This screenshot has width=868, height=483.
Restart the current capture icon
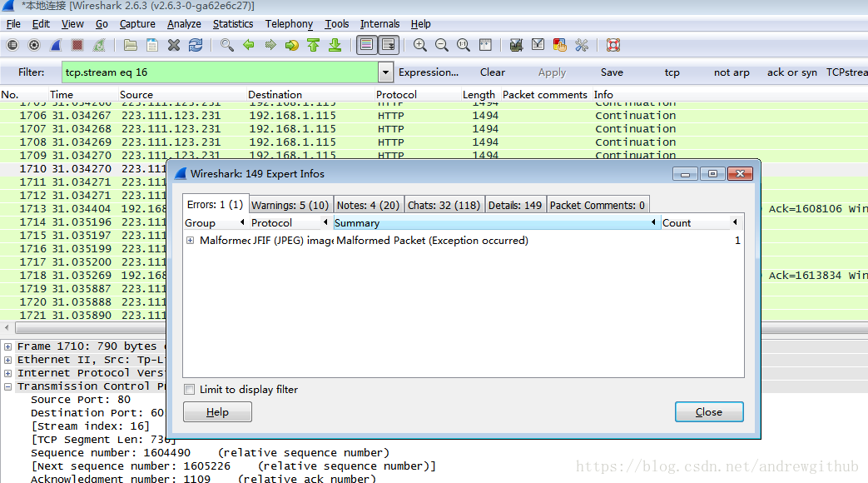point(98,45)
